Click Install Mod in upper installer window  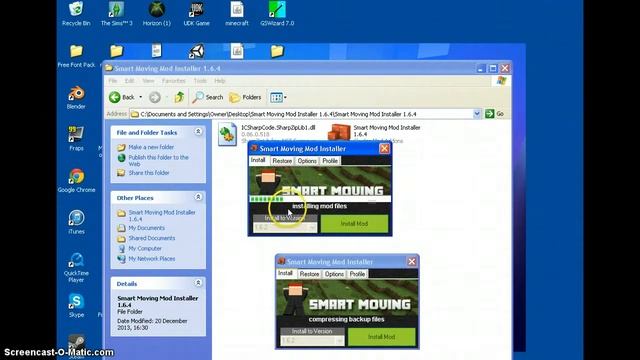coord(354,224)
